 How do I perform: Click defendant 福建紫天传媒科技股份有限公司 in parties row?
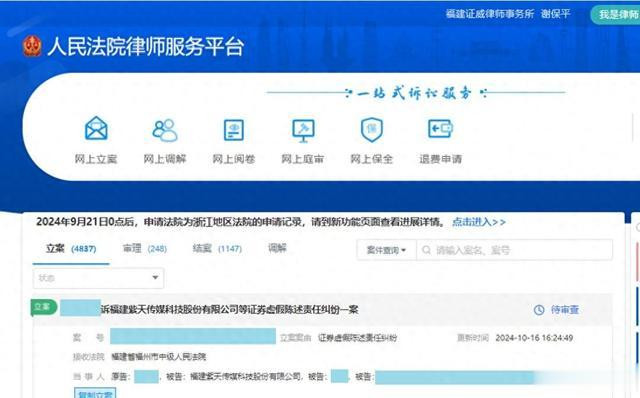(x=245, y=376)
